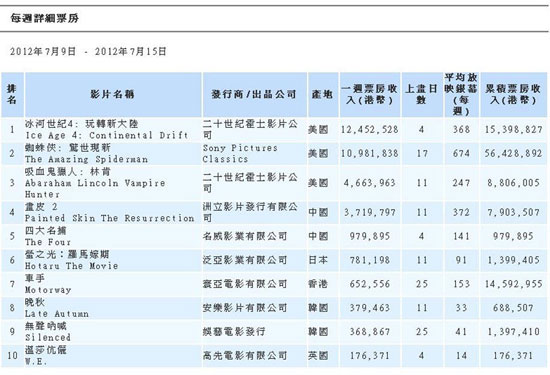550x375 pixels.
Task: Click the 一週票房收入(港幣) column header
Action: (x=370, y=94)
